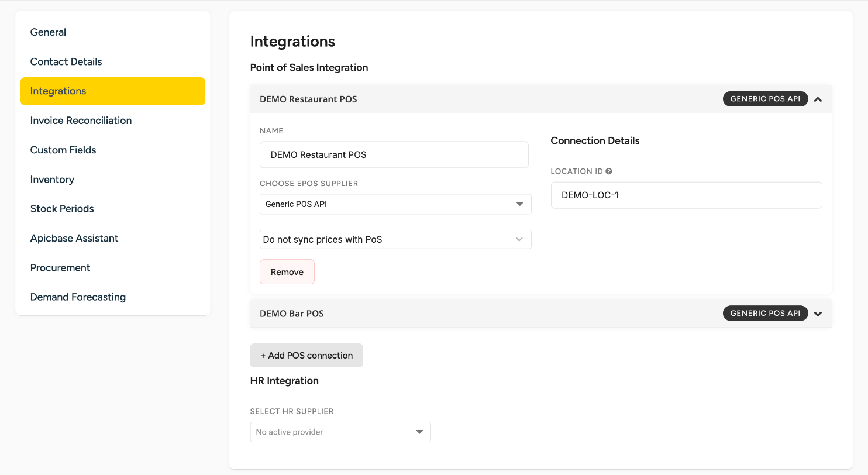This screenshot has width=868, height=475.
Task: Click the Connection Details heading
Action: [595, 141]
